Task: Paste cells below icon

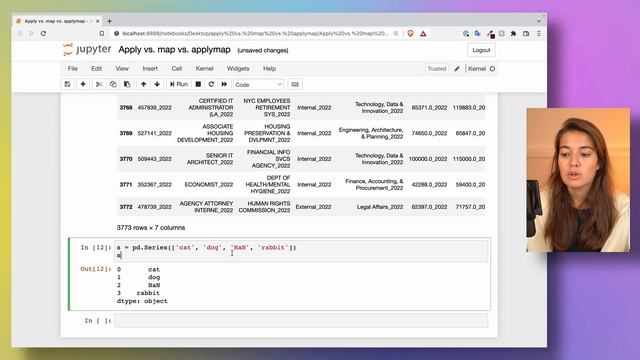Action: tap(127, 84)
